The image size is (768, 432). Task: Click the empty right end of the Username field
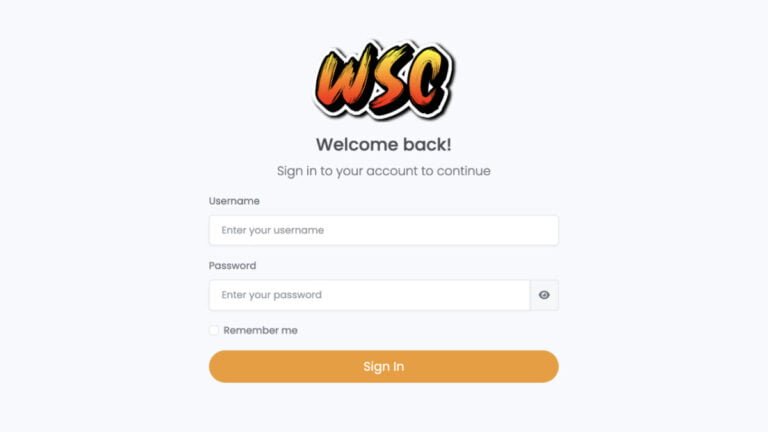pos(514,230)
